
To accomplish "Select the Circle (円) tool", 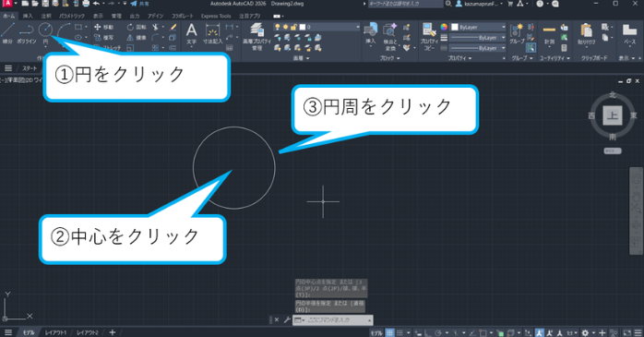I will (45, 33).
